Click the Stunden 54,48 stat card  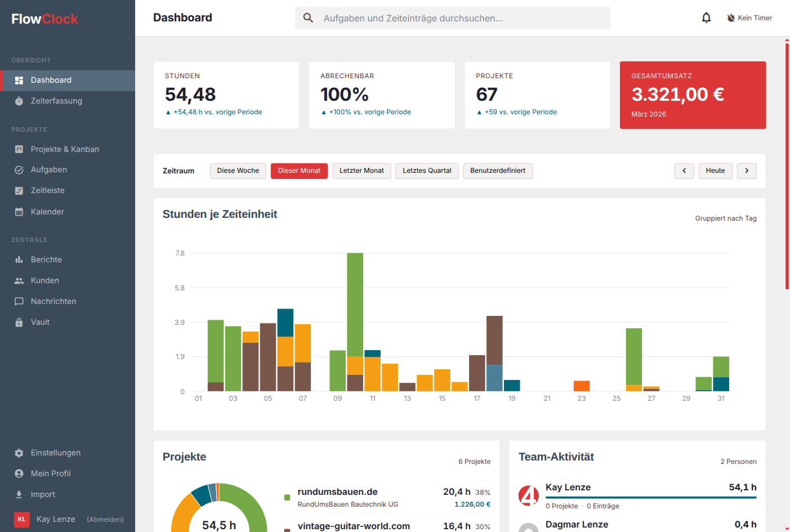226,95
